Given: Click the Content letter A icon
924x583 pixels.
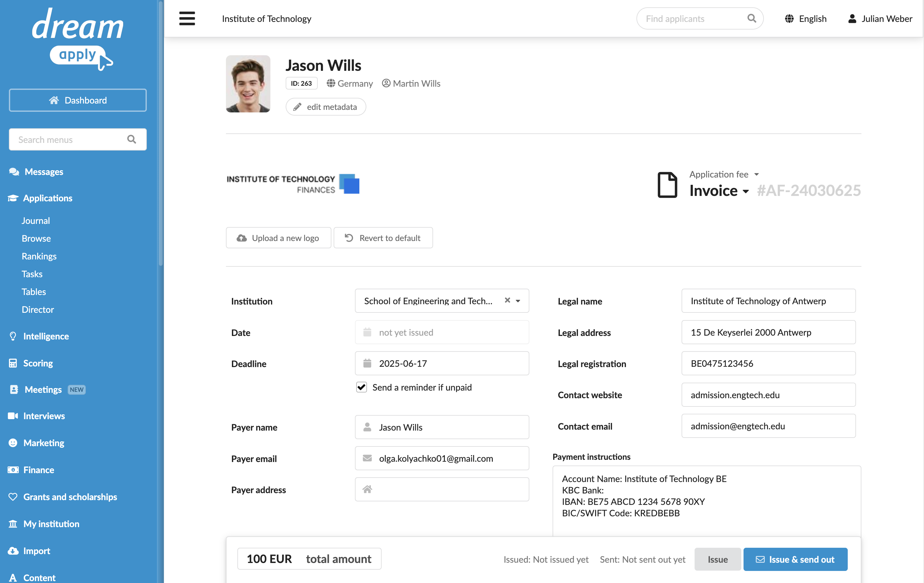Looking at the screenshot, I should 13,578.
